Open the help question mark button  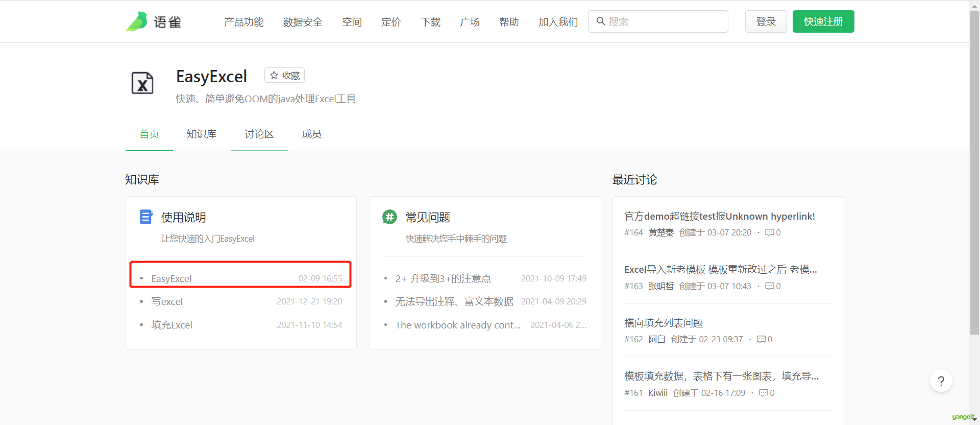pos(941,381)
